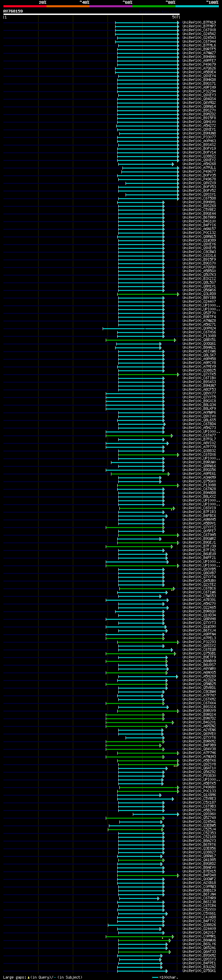The image size is (222, 980).
Task: Open the hit UniRef100_B9RTF5
Action: [x=199, y=49]
